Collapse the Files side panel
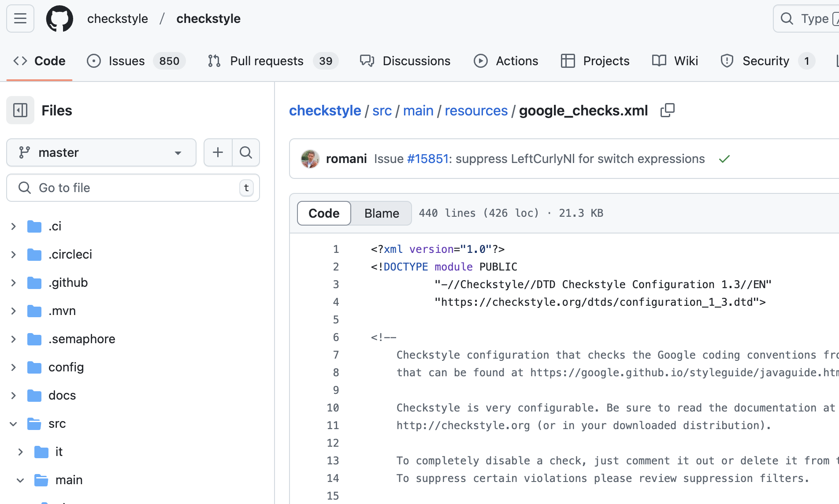The image size is (839, 504). coord(20,110)
